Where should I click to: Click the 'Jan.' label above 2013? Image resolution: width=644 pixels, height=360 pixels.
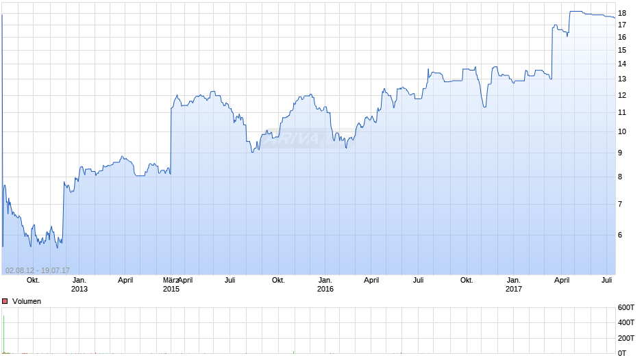(79, 280)
